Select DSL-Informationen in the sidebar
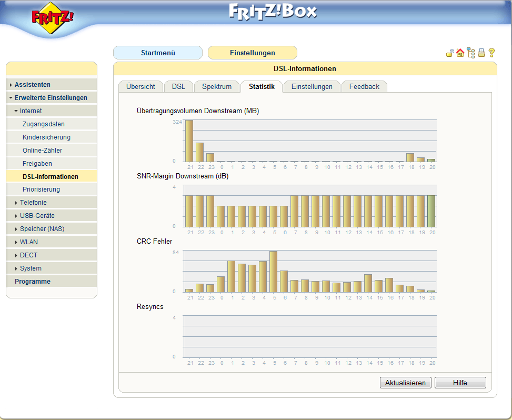The height and width of the screenshot is (420, 512). [x=52, y=176]
